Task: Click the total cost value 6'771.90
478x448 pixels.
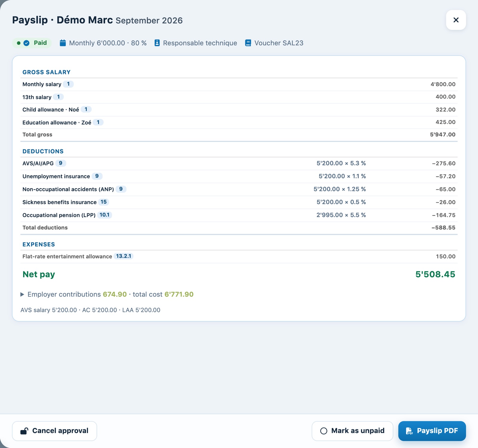Action: [179, 294]
